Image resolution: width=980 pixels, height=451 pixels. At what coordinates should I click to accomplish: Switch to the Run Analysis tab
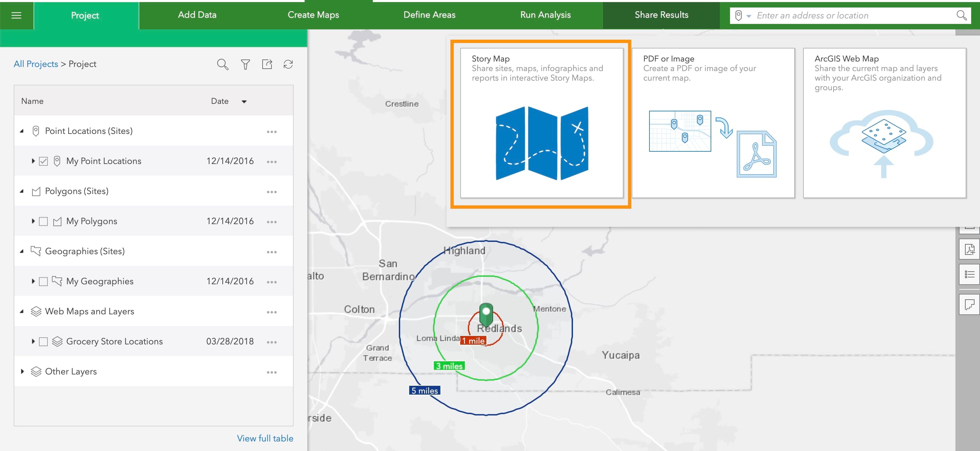pyautogui.click(x=545, y=15)
